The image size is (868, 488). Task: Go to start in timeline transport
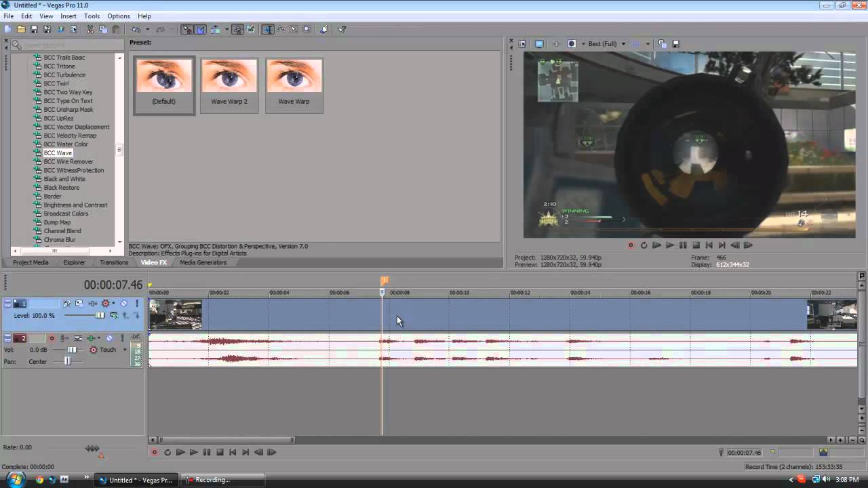(x=233, y=452)
